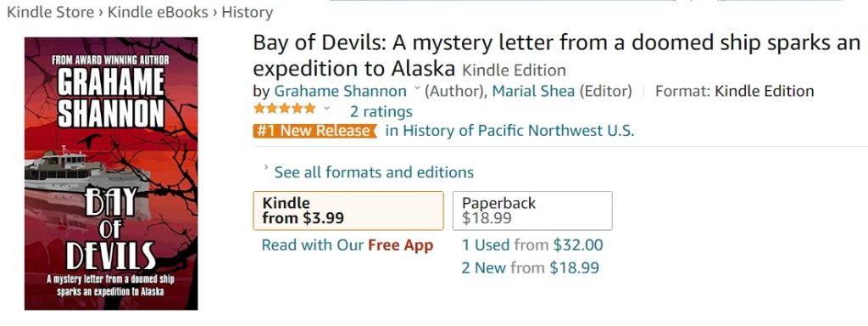This screenshot has height=326, width=868.
Task: Open History of Pacific Northwest U.S. category
Action: coord(509,131)
